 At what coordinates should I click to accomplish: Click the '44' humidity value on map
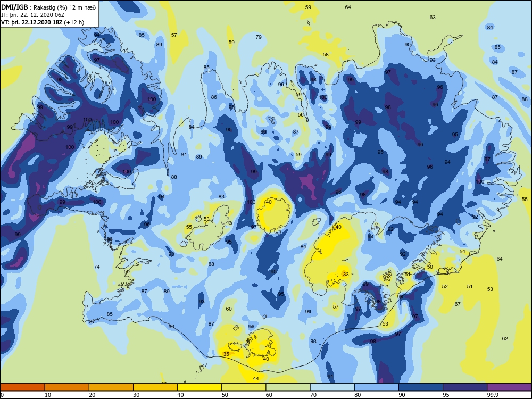(x=256, y=378)
